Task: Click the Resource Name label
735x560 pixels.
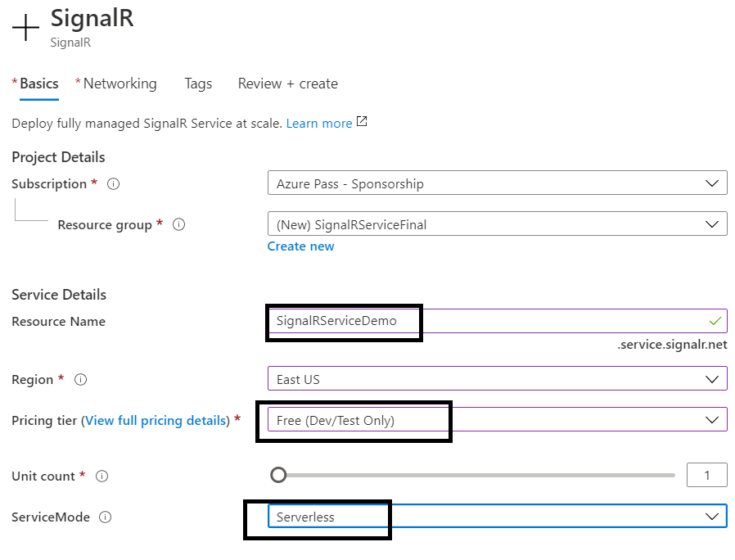Action: coord(59,322)
